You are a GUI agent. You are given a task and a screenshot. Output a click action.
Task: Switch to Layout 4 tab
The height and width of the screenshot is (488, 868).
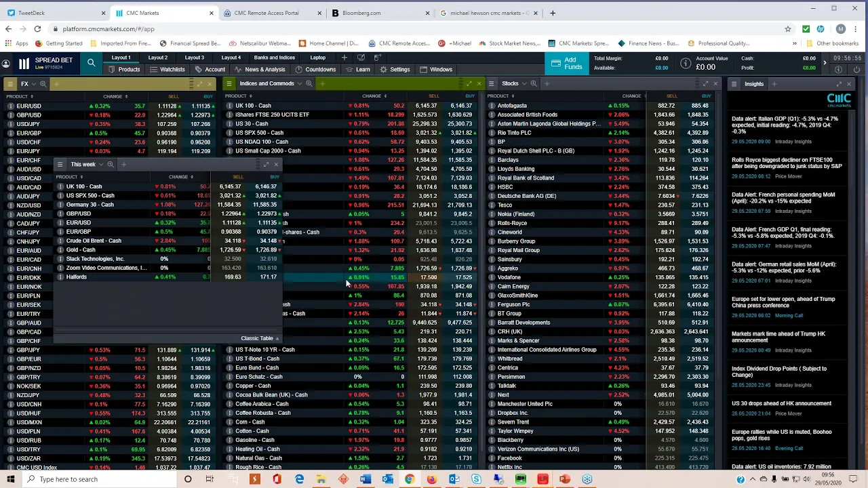coord(231,58)
